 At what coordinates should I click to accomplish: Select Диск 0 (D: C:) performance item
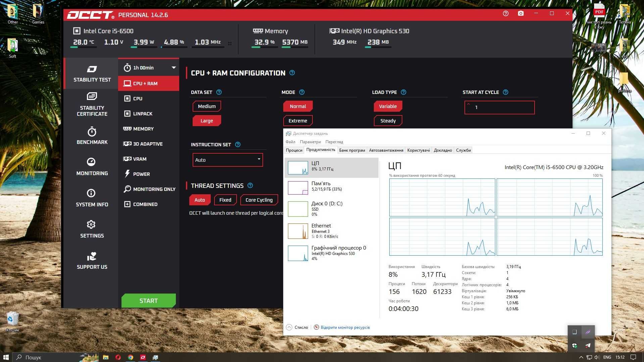332,209
